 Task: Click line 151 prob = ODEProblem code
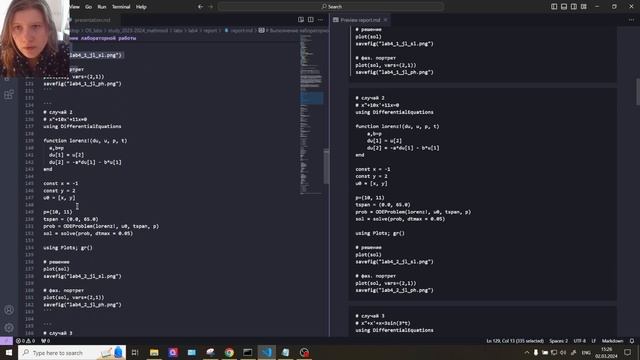click(101, 226)
